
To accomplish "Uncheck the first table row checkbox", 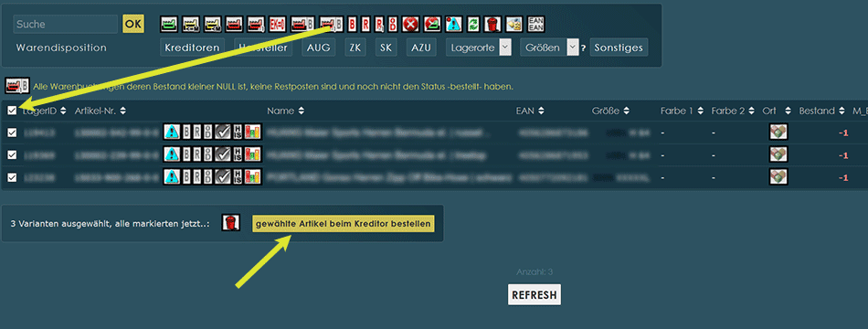I will [12, 133].
